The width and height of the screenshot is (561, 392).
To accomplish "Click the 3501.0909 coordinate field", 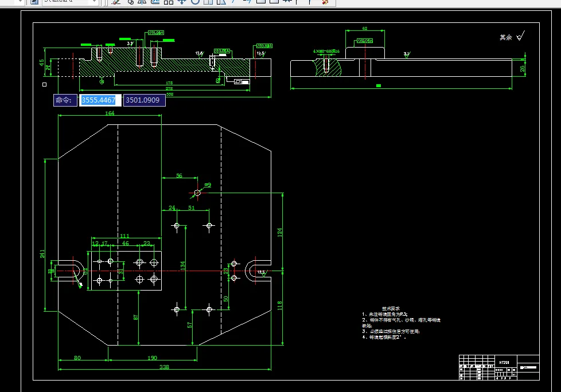I will pyautogui.click(x=144, y=100).
